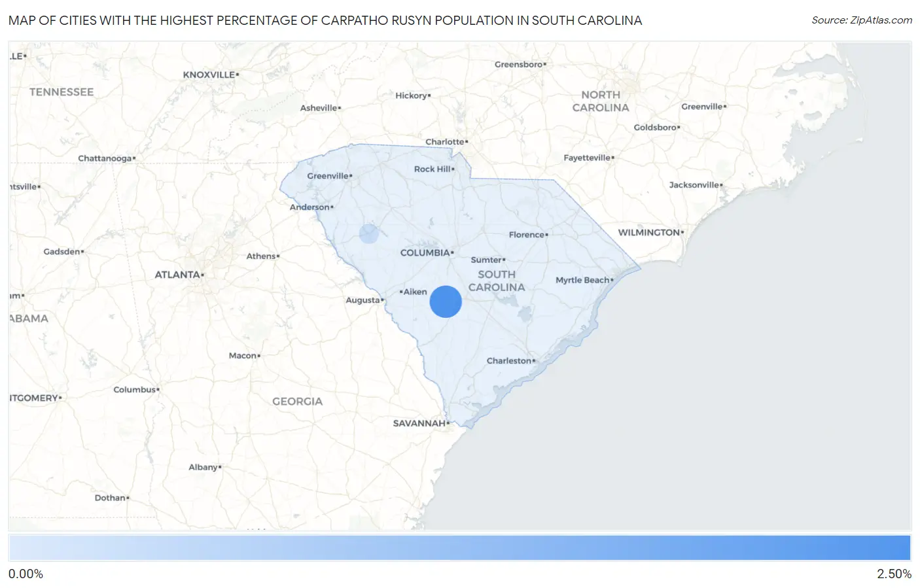The image size is (920, 588).
Task: Click the Sumter city label
Action: coord(486,260)
